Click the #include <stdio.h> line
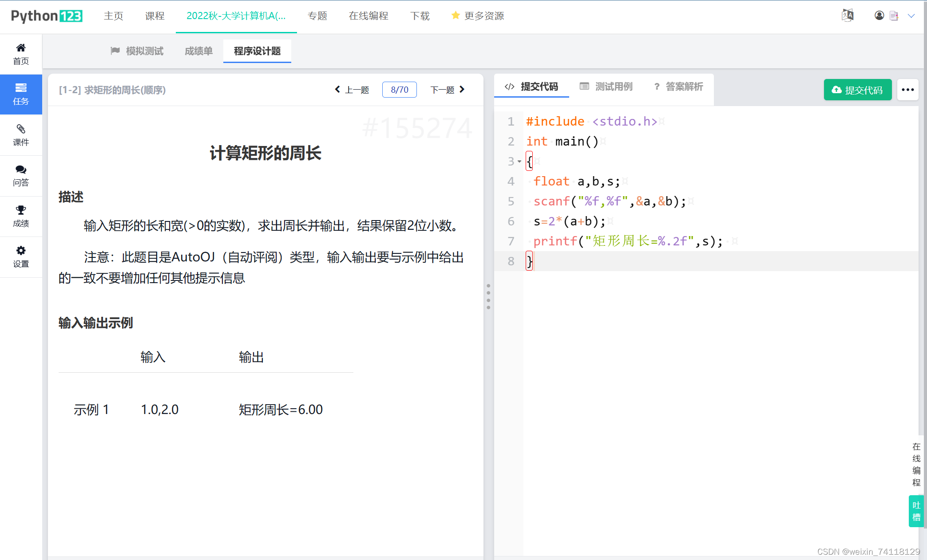Viewport: 927px width, 560px height. point(591,122)
